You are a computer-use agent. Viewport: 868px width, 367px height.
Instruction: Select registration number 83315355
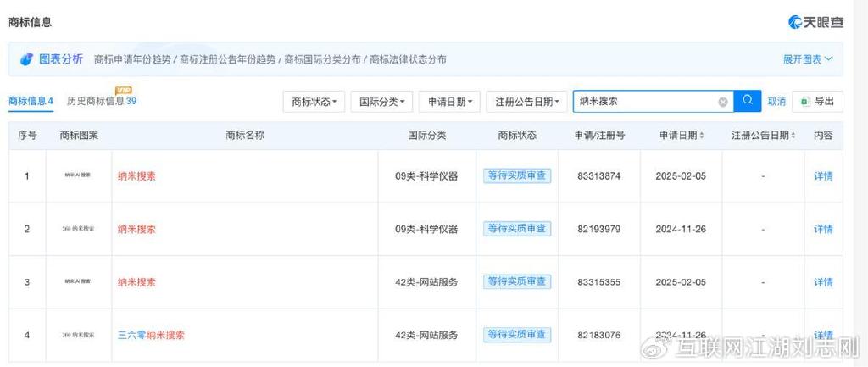[599, 281]
